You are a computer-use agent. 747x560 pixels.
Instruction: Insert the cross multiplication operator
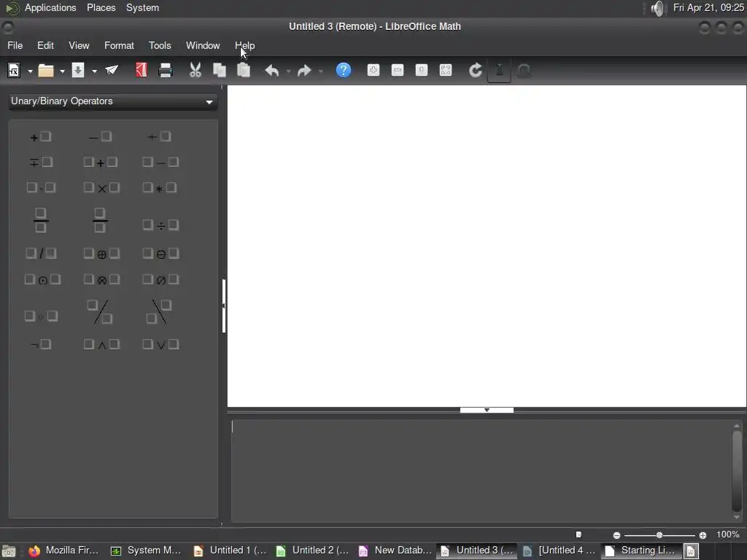[x=101, y=187]
